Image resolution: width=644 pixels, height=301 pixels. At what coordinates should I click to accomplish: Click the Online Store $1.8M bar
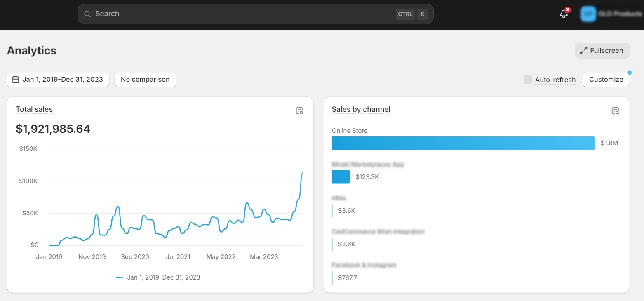click(x=463, y=143)
